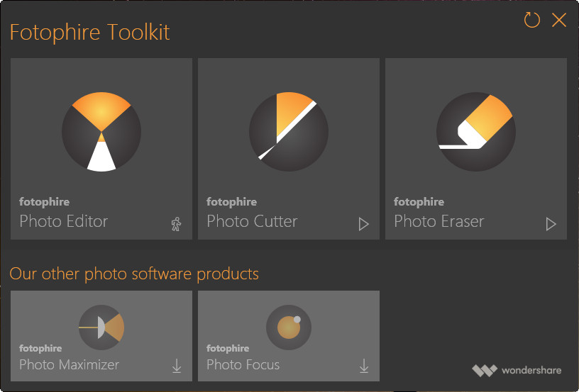This screenshot has width=579, height=392.
Task: Click the Photo Maximizer text label
Action: coord(69,365)
